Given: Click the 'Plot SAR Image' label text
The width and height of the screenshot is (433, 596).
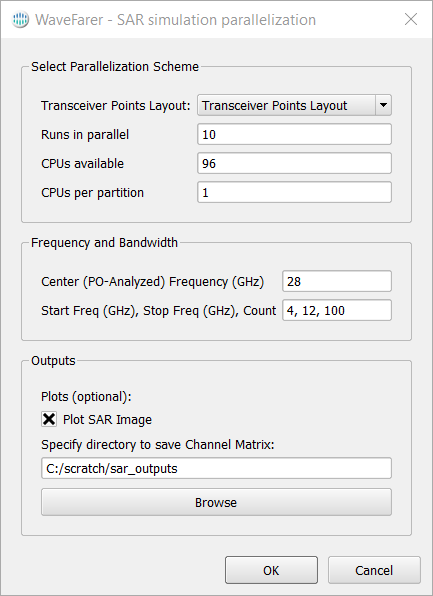Looking at the screenshot, I should click(x=108, y=420).
